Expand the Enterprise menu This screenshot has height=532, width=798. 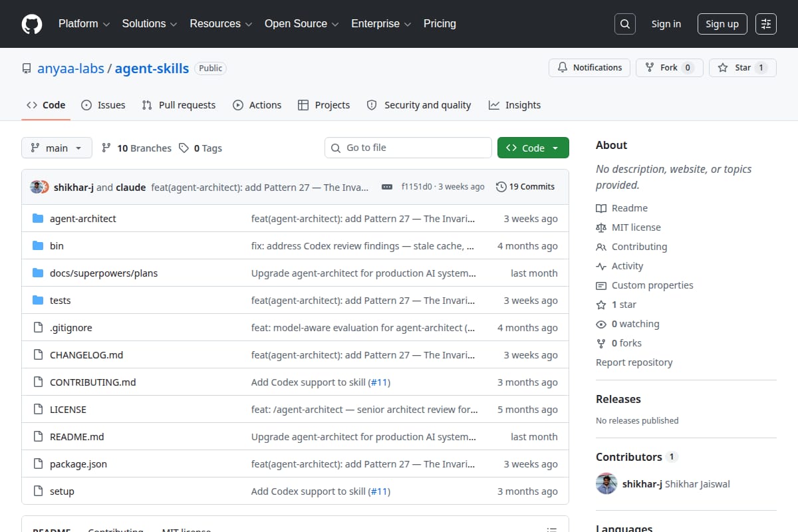click(381, 24)
